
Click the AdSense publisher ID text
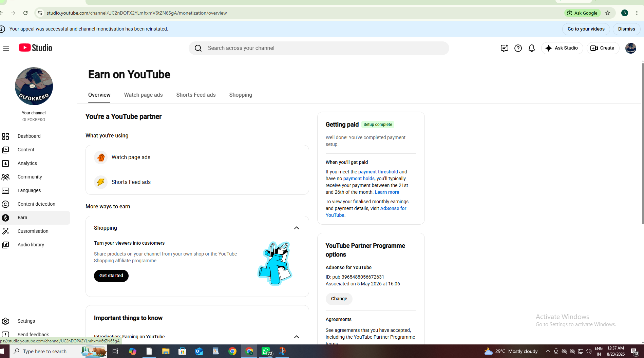click(x=355, y=277)
